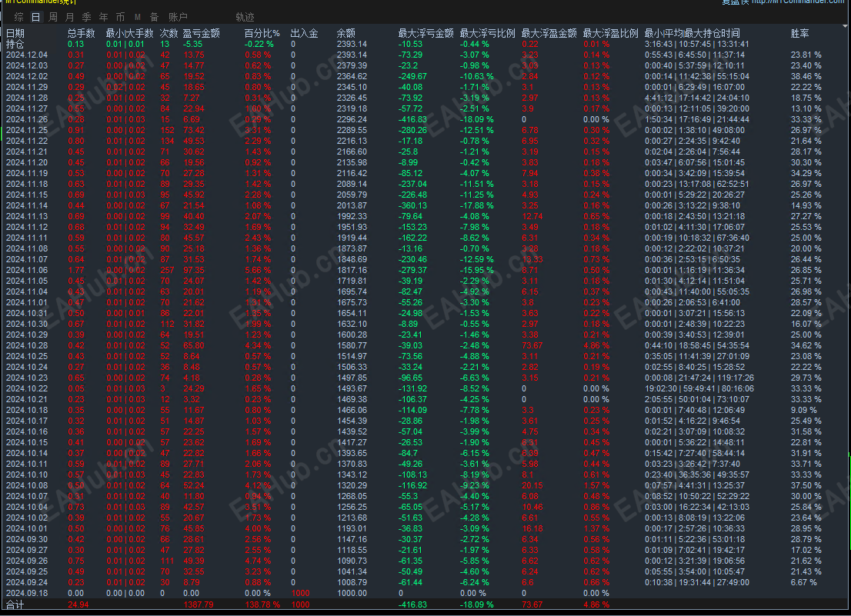The width and height of the screenshot is (851, 616).
Task: Click the 20.15 max floating profit cell
Action: (x=532, y=485)
